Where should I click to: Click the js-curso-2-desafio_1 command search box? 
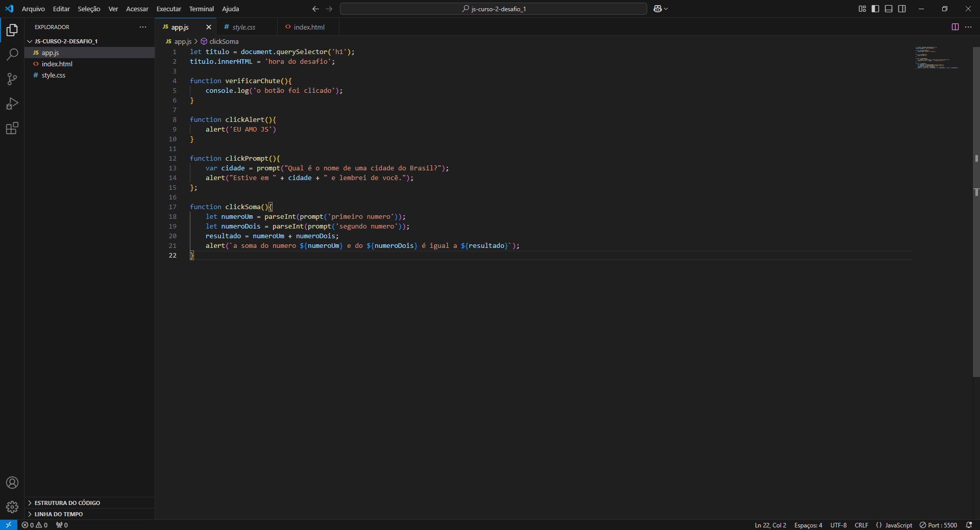[x=494, y=9]
